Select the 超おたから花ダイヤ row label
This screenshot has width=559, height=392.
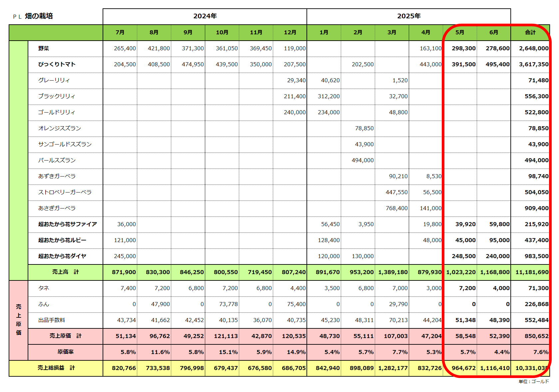tap(62, 256)
